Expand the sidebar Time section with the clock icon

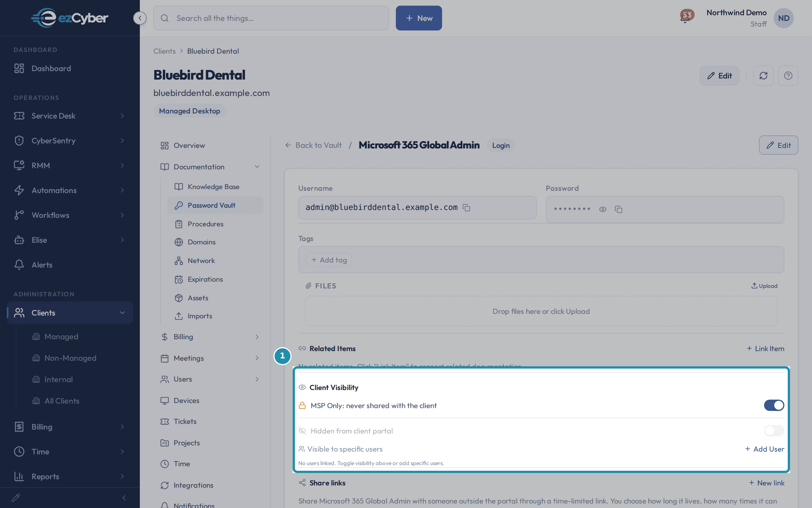[x=70, y=452]
